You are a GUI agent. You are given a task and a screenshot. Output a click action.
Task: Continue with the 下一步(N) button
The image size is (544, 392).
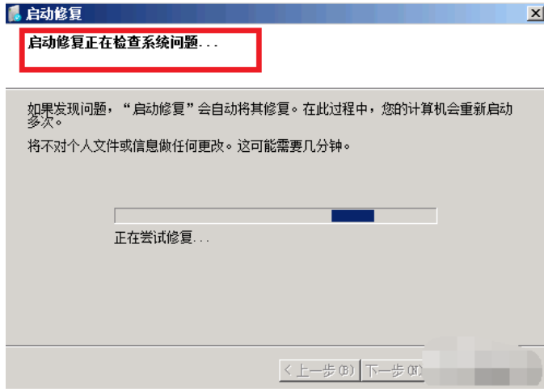(x=393, y=370)
